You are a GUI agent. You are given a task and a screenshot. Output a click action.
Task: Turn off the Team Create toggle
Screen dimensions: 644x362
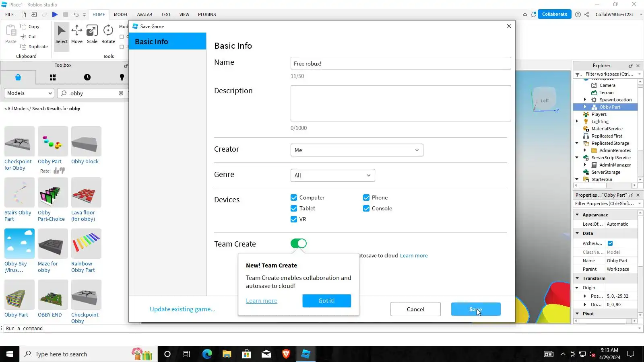(299, 243)
